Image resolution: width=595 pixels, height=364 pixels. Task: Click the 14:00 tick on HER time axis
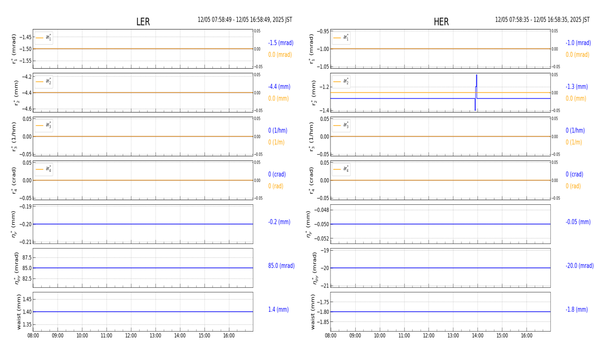(x=477, y=336)
